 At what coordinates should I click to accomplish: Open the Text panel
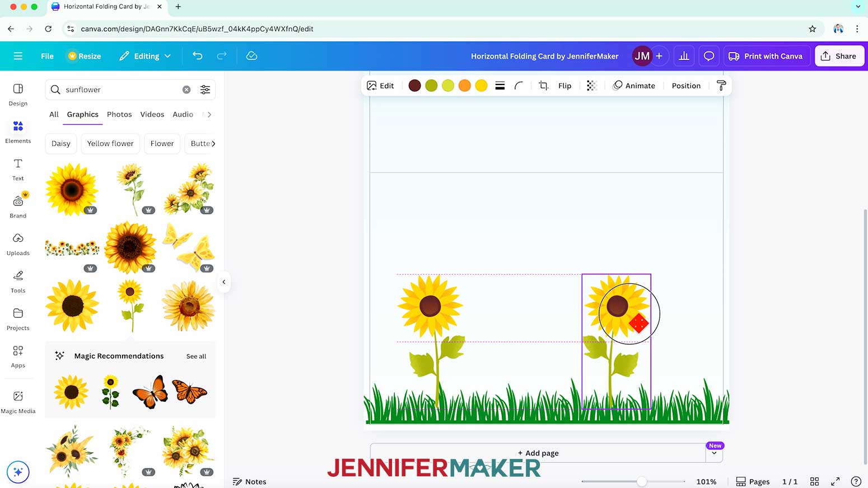[18, 169]
